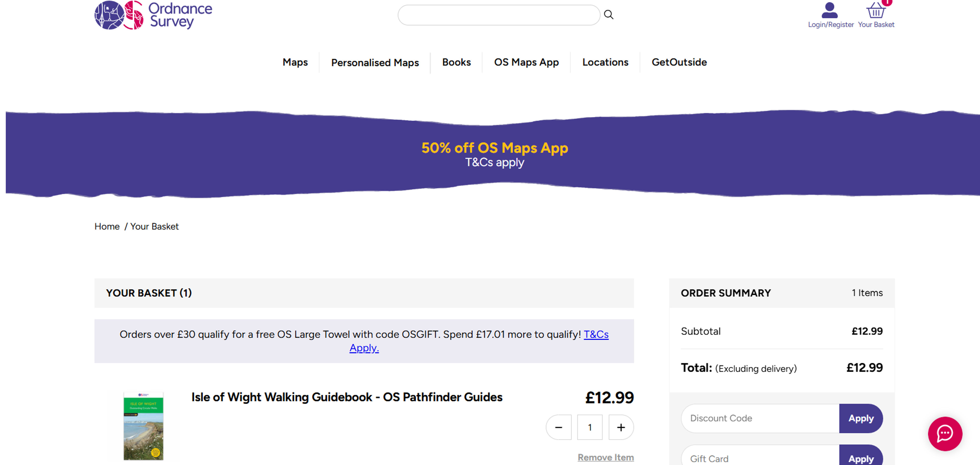This screenshot has width=980, height=465.
Task: Click the ORDER SUMMARY heading
Action: click(x=726, y=293)
